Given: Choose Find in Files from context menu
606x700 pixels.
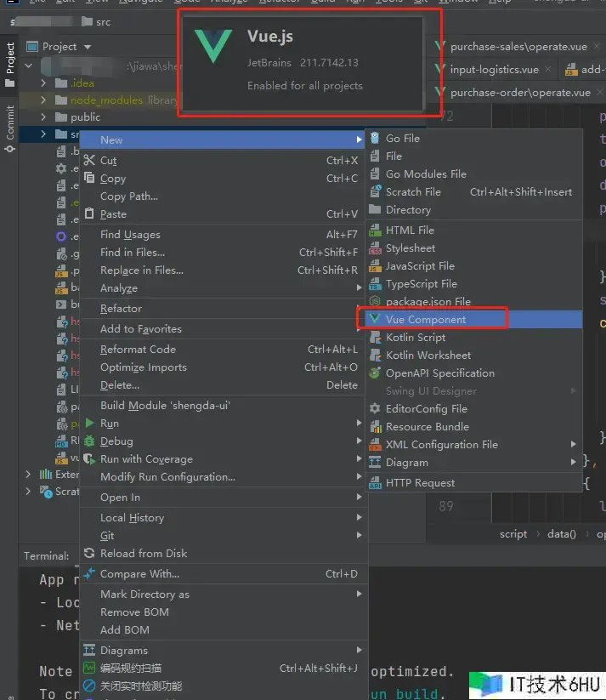Looking at the screenshot, I should 133,253.
